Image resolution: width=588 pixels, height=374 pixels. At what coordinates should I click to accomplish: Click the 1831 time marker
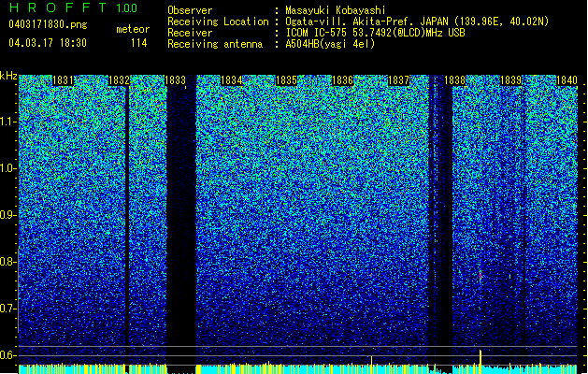63,80
